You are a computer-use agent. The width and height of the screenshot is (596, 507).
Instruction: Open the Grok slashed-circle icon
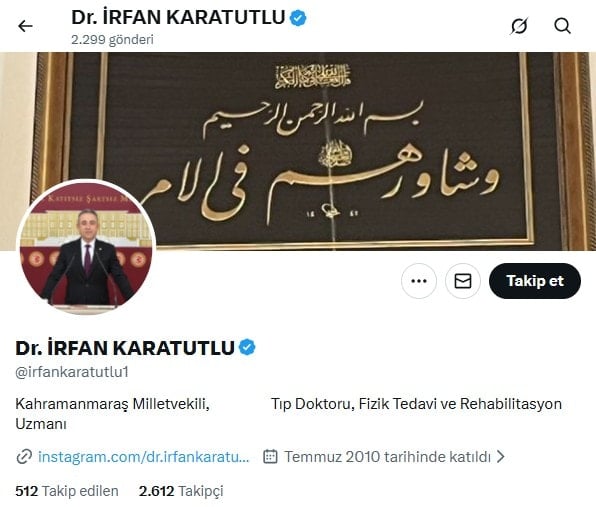pos(519,26)
